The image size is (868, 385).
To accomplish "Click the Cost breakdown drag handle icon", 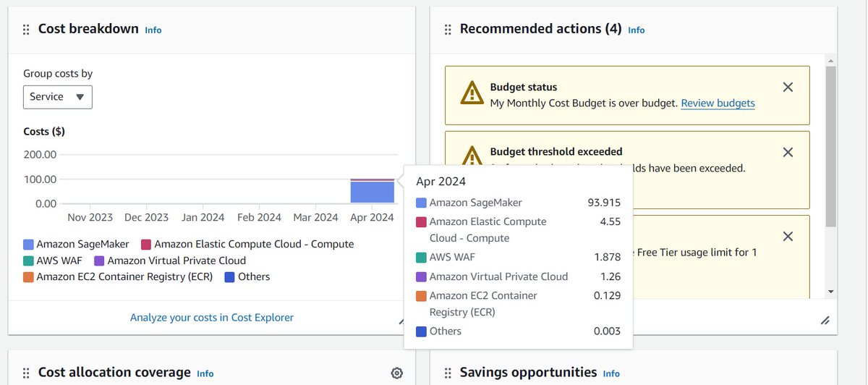I will tap(26, 30).
